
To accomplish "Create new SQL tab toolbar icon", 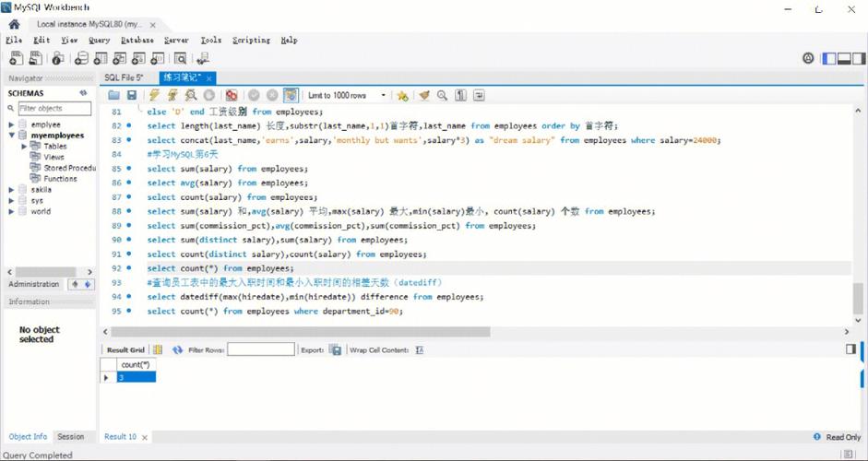I will tap(17, 58).
